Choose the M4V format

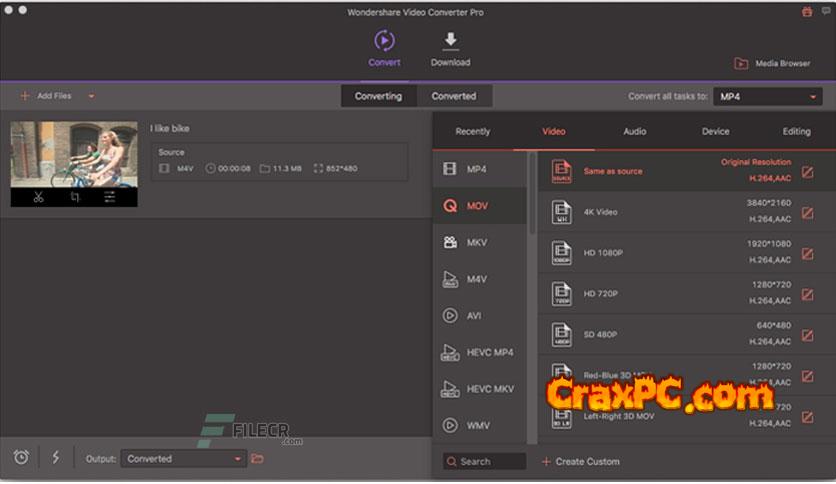pos(479,279)
